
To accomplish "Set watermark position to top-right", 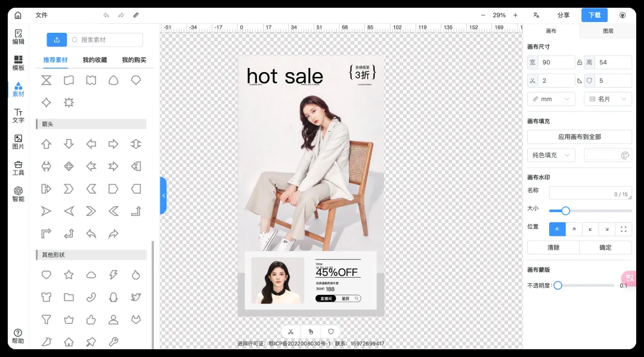I will (x=574, y=229).
